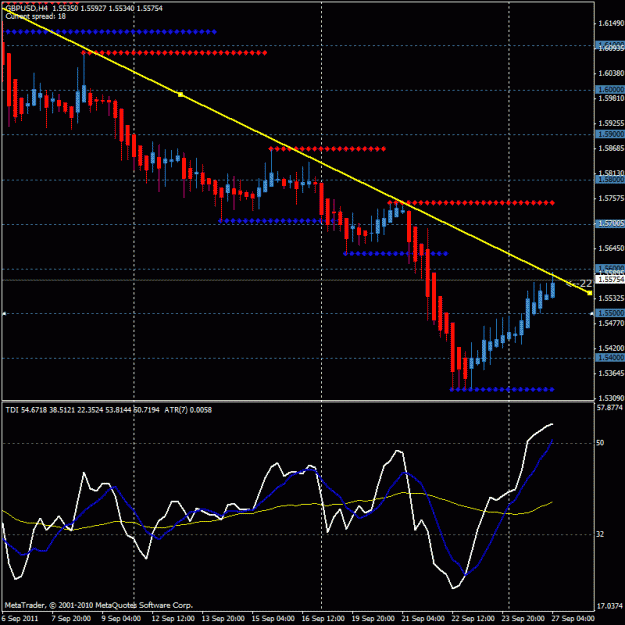Click the '9 Sep 04:00' time label
The width and height of the screenshot is (625, 625).
tap(121, 619)
